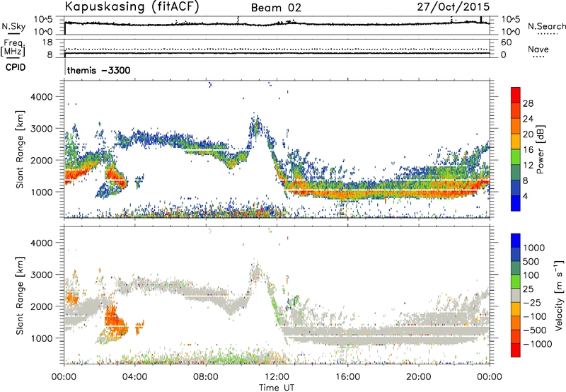Click the 'Velocity [m s-1]' colorbar label
Viewport: 566px width, 392px height.
point(559,295)
